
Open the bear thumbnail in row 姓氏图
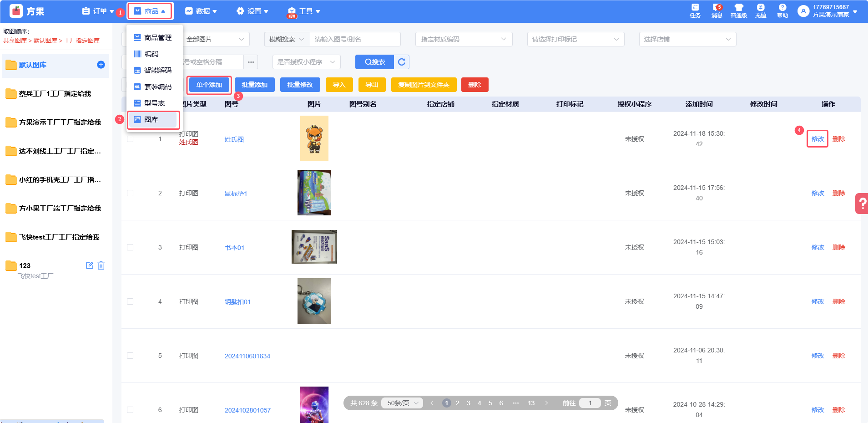pos(314,138)
